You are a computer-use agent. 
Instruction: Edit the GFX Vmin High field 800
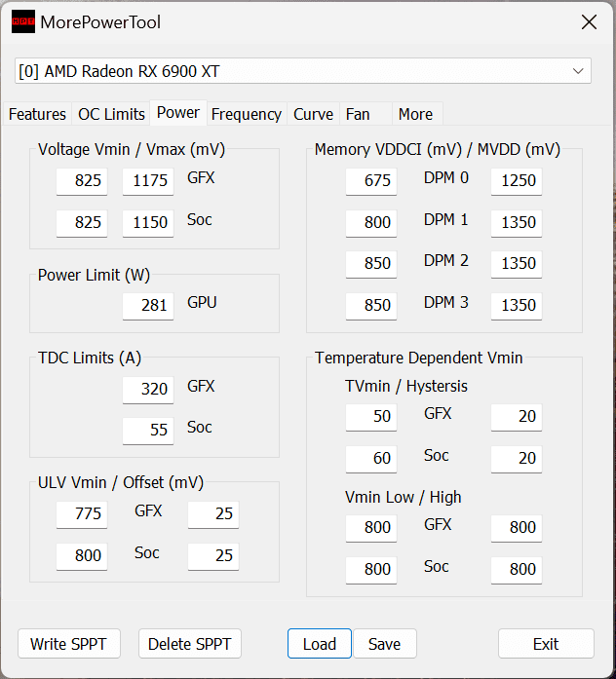(517, 528)
